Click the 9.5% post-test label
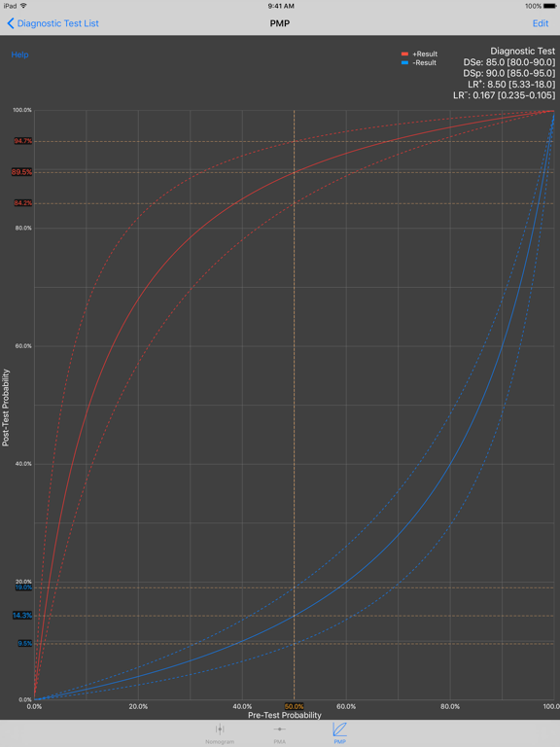Viewport: 560px width, 747px height. (25, 644)
